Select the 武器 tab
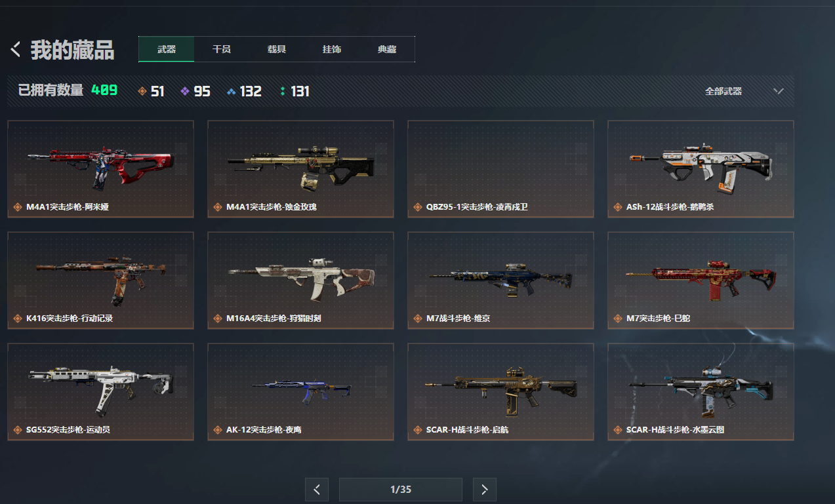Viewport: 835px width, 504px height. click(x=167, y=49)
